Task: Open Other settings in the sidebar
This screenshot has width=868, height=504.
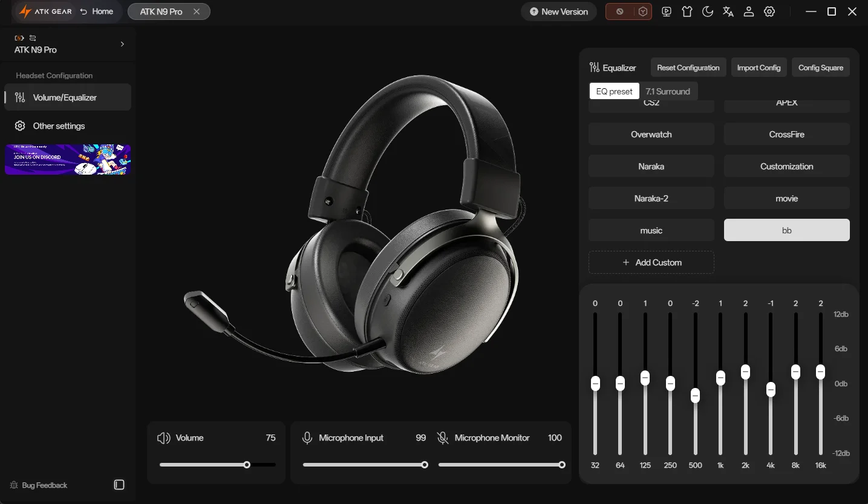Action: (68, 126)
